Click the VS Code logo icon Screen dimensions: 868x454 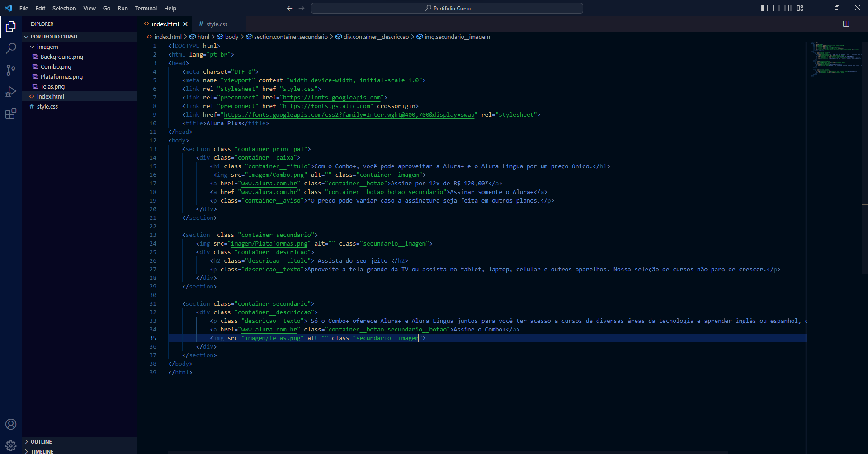pos(8,8)
